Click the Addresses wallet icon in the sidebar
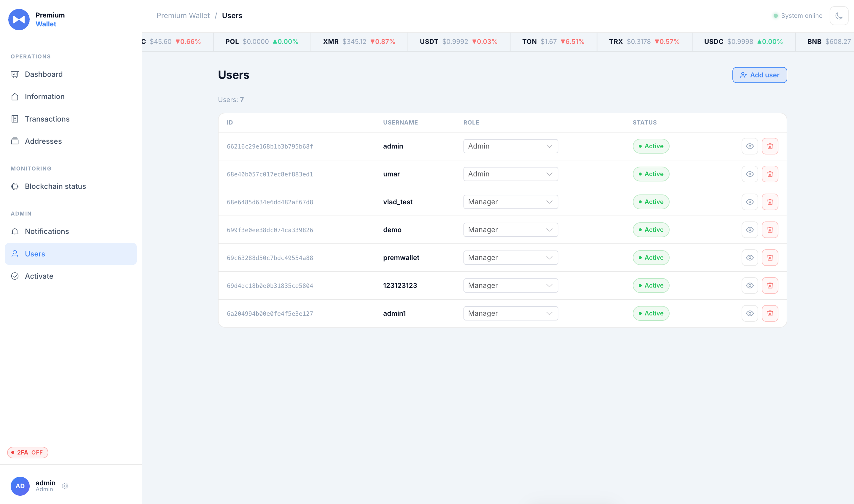 [x=15, y=141]
